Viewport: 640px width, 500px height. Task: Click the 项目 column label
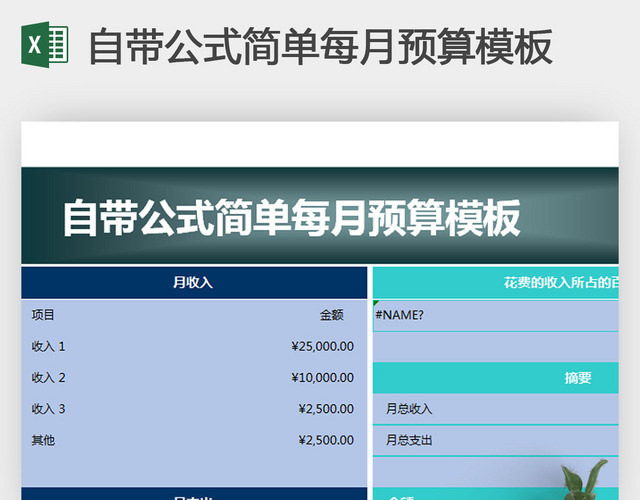(43, 315)
